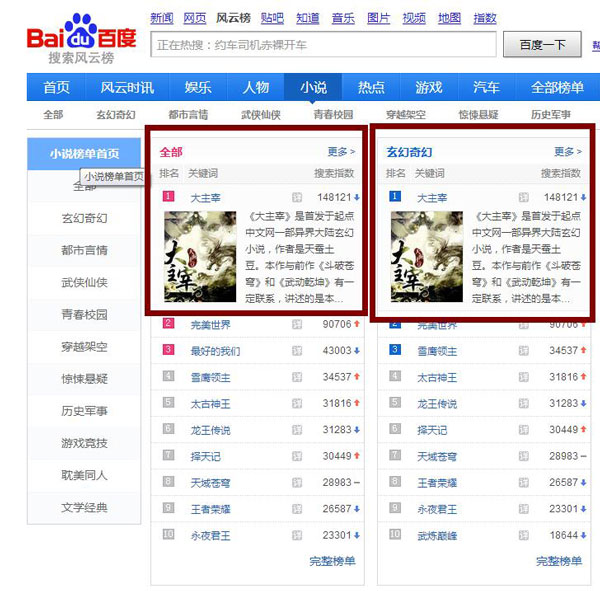Open 完整榜单 under the 玄幻奇幻 list
The image size is (600, 591).
click(x=559, y=561)
